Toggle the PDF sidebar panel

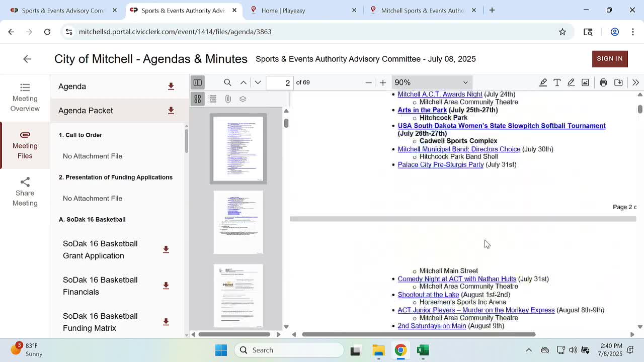pos(197,82)
